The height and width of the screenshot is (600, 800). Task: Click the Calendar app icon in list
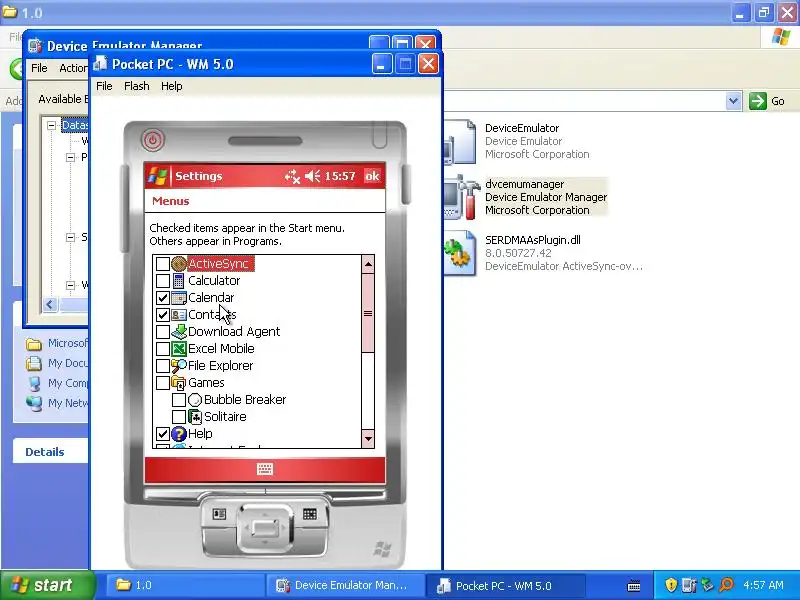(x=179, y=297)
